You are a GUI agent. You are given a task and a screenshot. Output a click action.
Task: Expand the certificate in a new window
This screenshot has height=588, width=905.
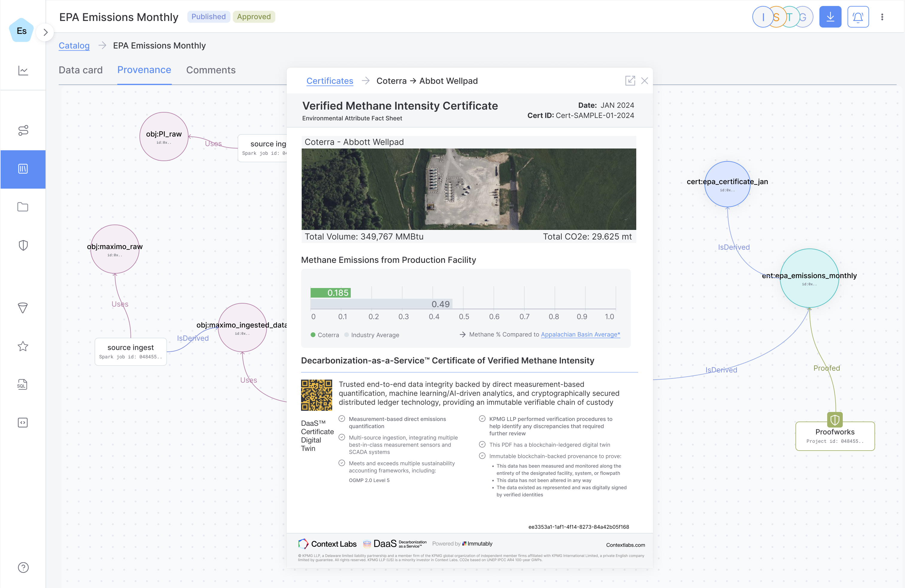631,80
